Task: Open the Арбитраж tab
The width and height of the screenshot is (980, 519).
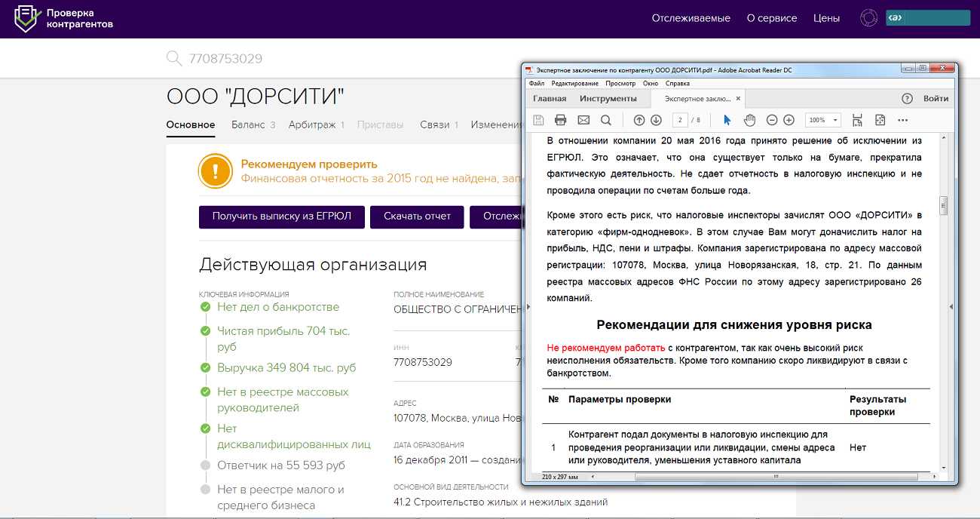Action: (317, 124)
